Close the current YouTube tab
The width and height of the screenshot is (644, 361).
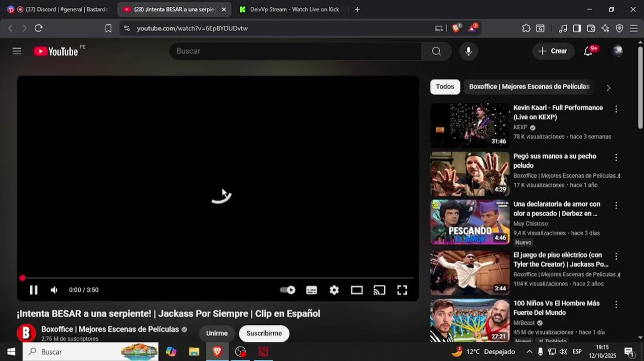[x=224, y=9]
